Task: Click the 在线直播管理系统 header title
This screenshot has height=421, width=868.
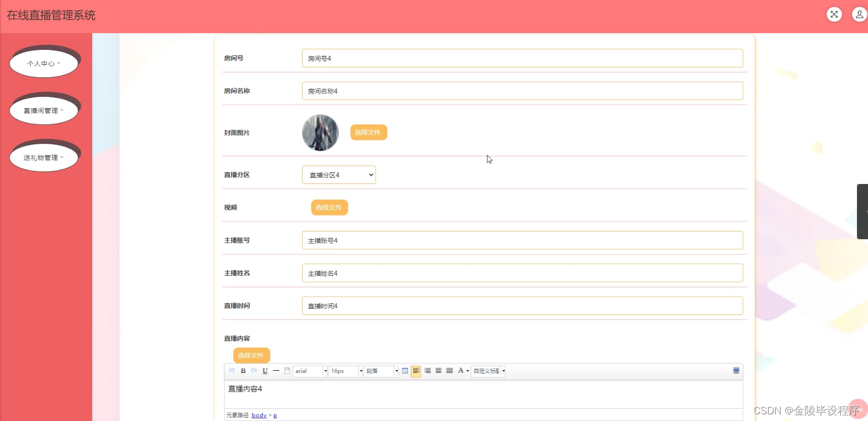Action: point(51,15)
